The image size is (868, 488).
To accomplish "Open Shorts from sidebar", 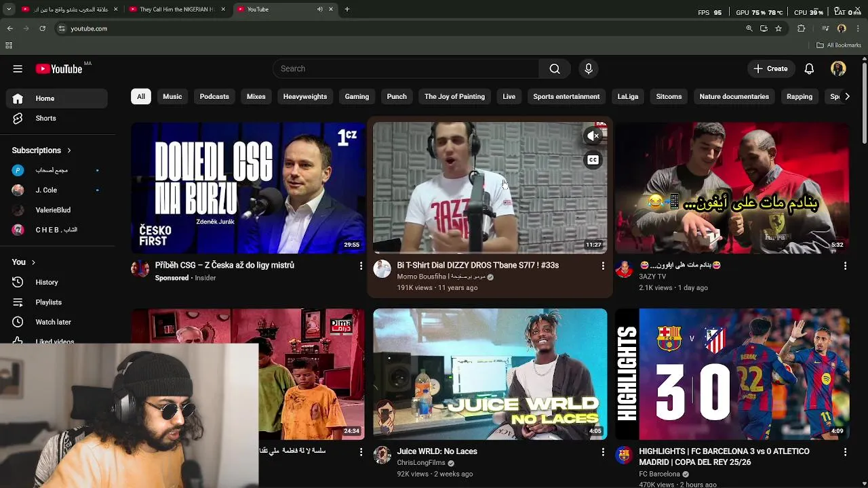I will tap(56, 118).
